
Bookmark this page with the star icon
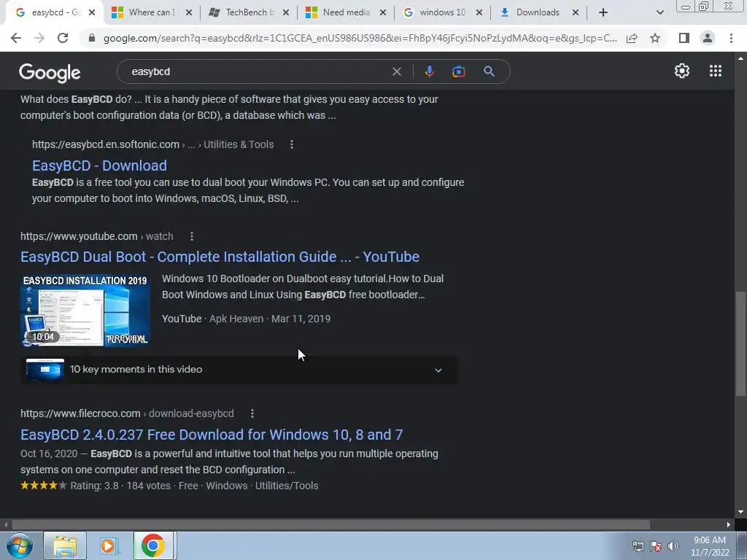655,38
